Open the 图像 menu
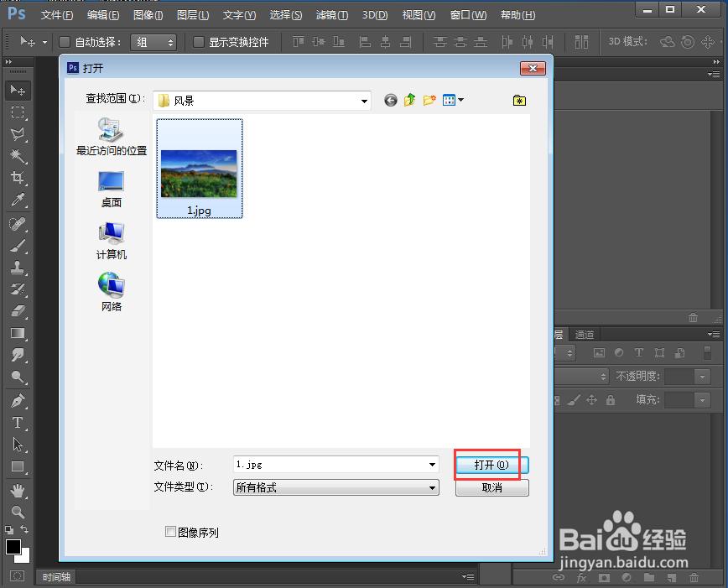Screen dimensions: 728x588 click(x=148, y=15)
